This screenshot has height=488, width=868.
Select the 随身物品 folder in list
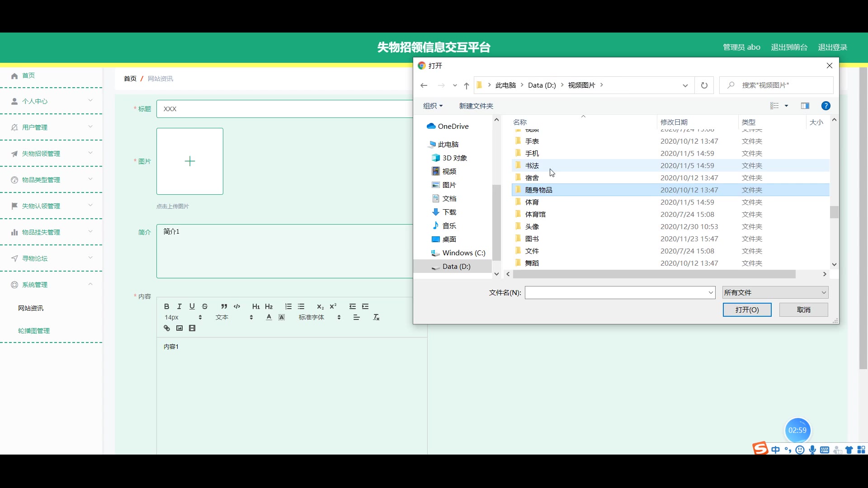click(x=539, y=190)
